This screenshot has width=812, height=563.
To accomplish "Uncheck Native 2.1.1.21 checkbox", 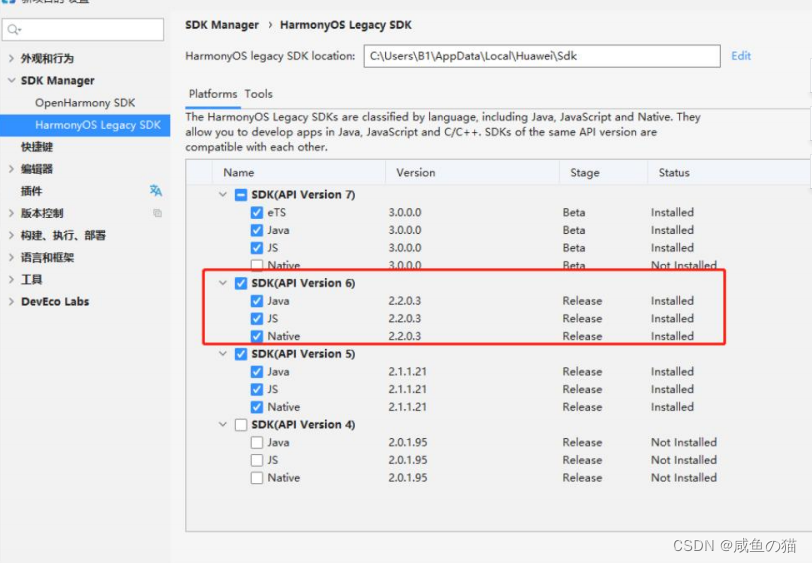I will pos(257,407).
